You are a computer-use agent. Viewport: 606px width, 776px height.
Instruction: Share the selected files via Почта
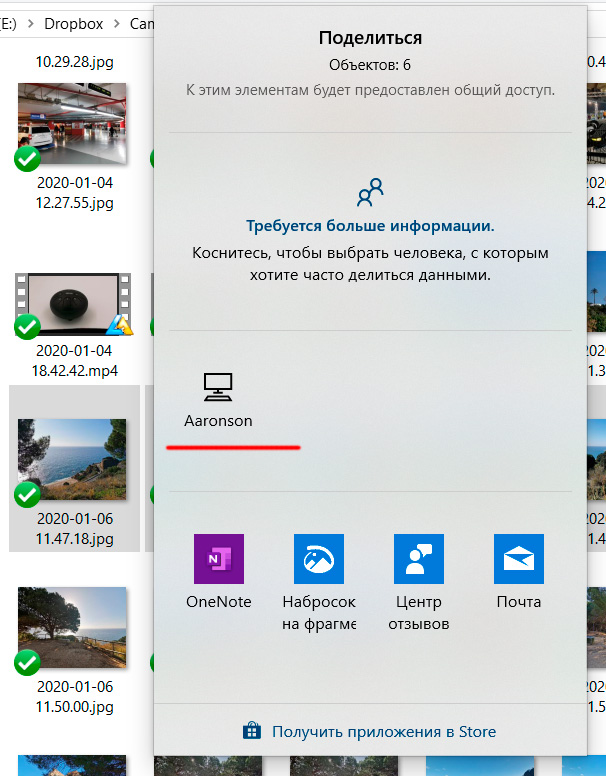pos(519,559)
